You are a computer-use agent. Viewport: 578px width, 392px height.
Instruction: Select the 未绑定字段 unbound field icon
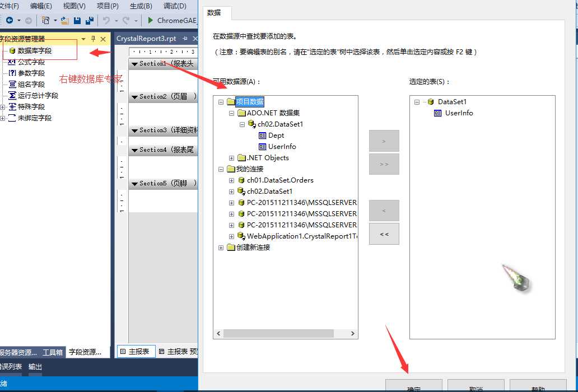(12, 118)
